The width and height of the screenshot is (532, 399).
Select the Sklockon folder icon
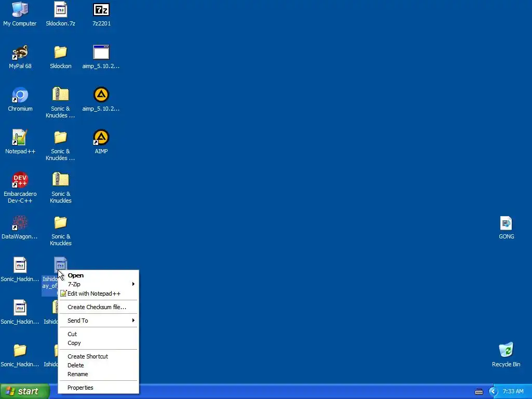(60, 57)
